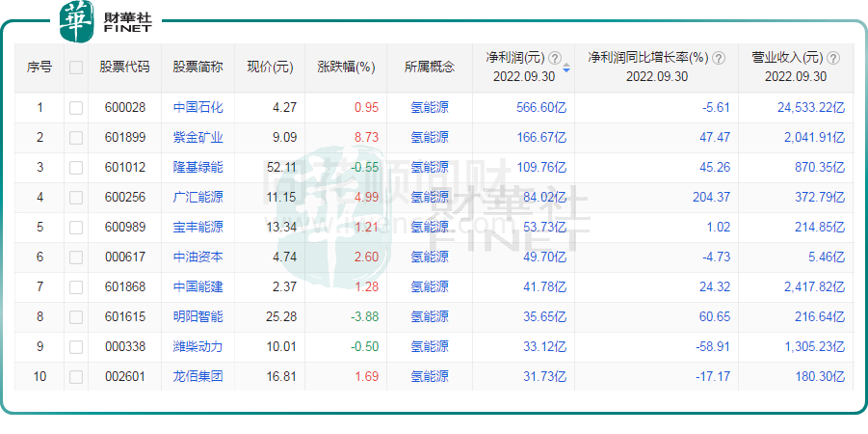This screenshot has height=434, width=868.
Task: Select stock code 600256
Action: 125,198
